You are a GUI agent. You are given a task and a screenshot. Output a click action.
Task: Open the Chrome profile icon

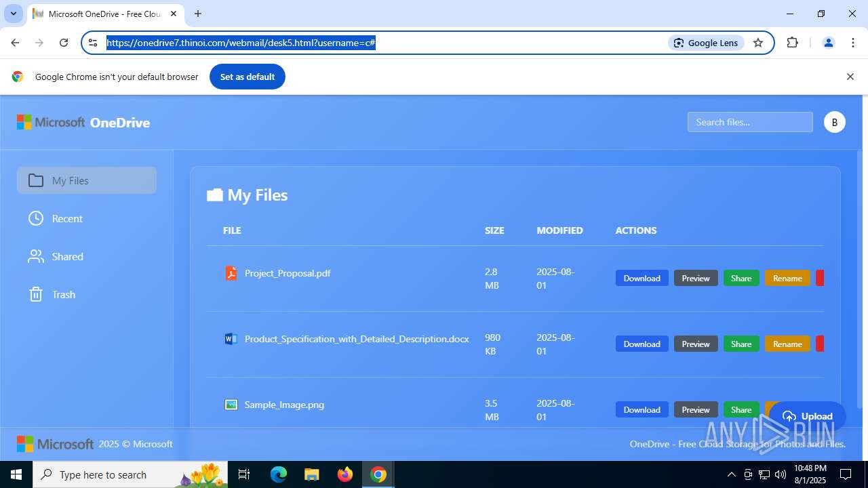[x=828, y=43]
